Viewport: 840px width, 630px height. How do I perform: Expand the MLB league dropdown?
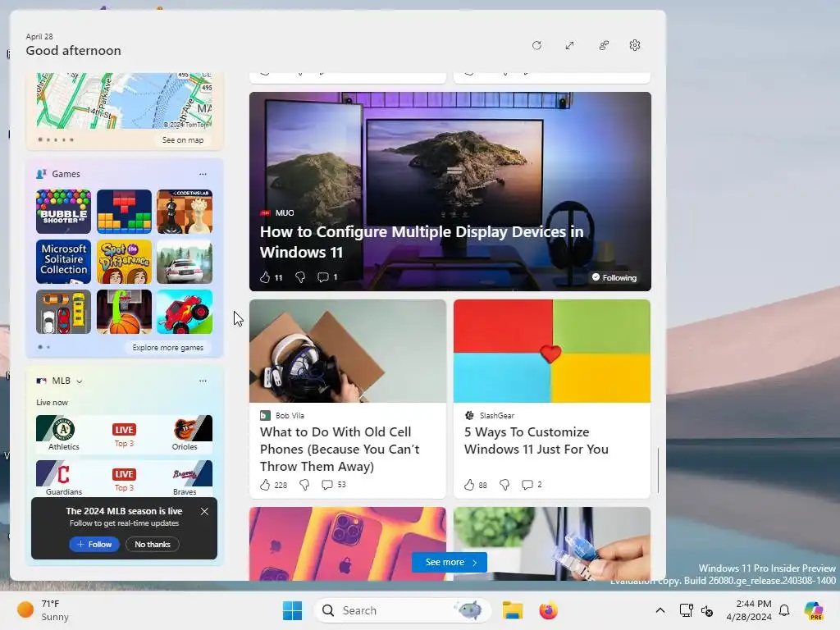(80, 381)
